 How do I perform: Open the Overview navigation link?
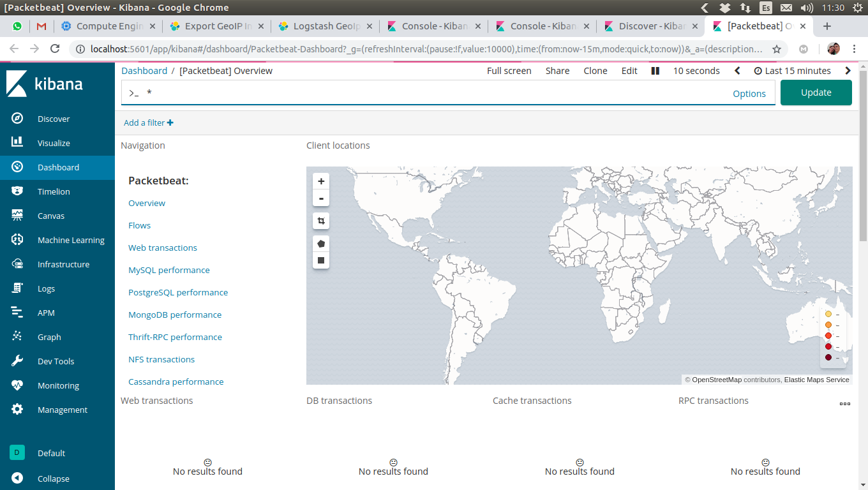pos(147,203)
